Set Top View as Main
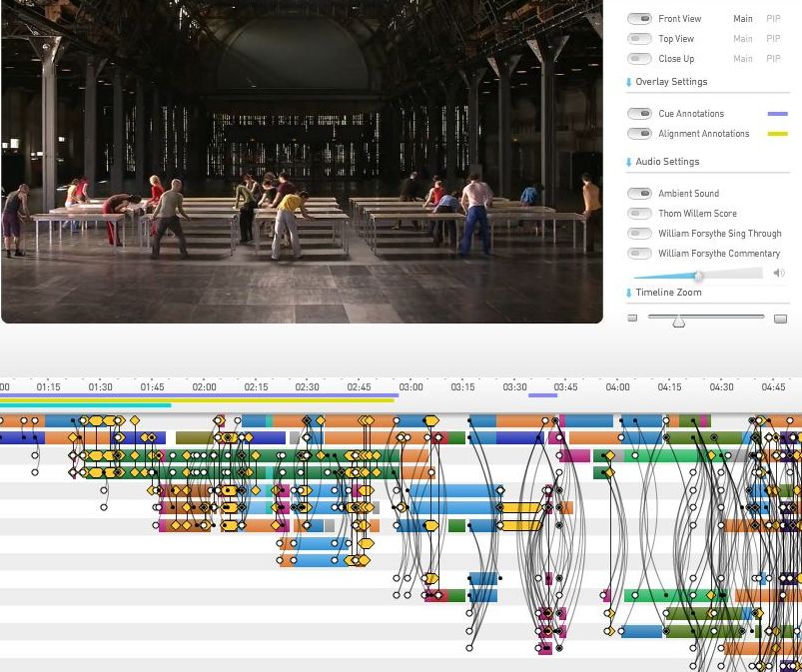 point(743,39)
